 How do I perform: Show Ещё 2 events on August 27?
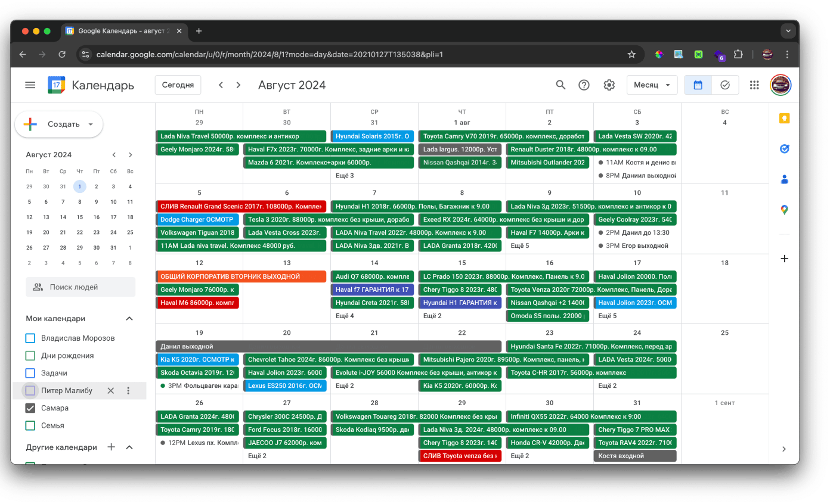[257, 456]
